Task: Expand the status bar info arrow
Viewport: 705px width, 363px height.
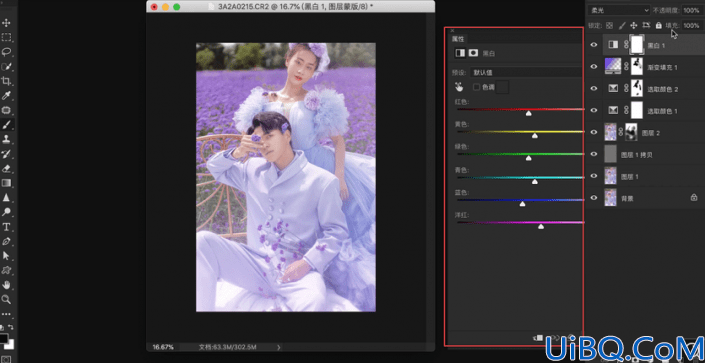Action: click(279, 347)
